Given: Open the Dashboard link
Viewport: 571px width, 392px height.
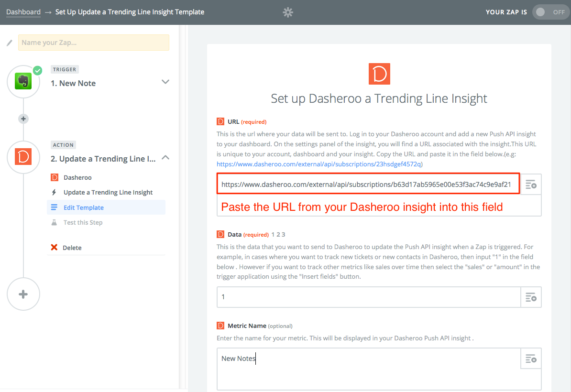Looking at the screenshot, I should [x=23, y=12].
